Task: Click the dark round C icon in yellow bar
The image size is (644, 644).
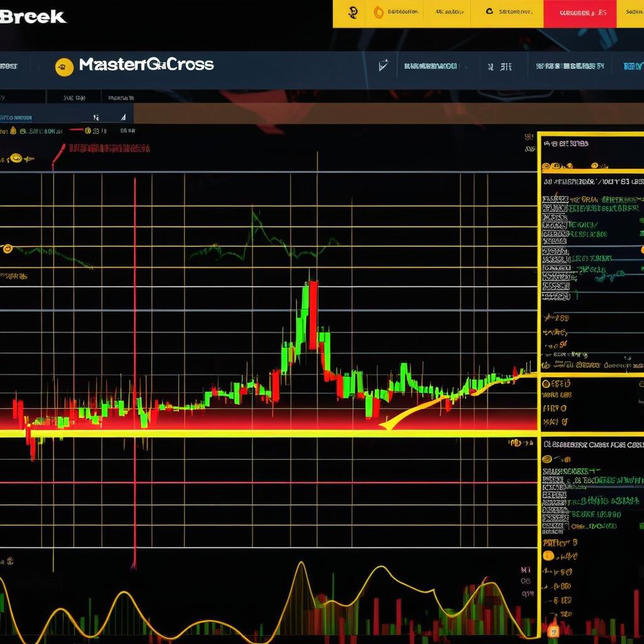Action: pos(489,11)
